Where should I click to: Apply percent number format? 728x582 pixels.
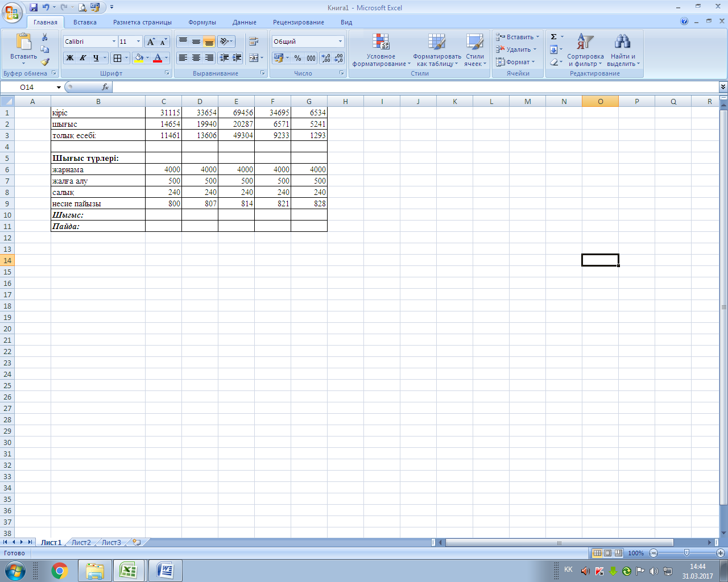tap(296, 58)
